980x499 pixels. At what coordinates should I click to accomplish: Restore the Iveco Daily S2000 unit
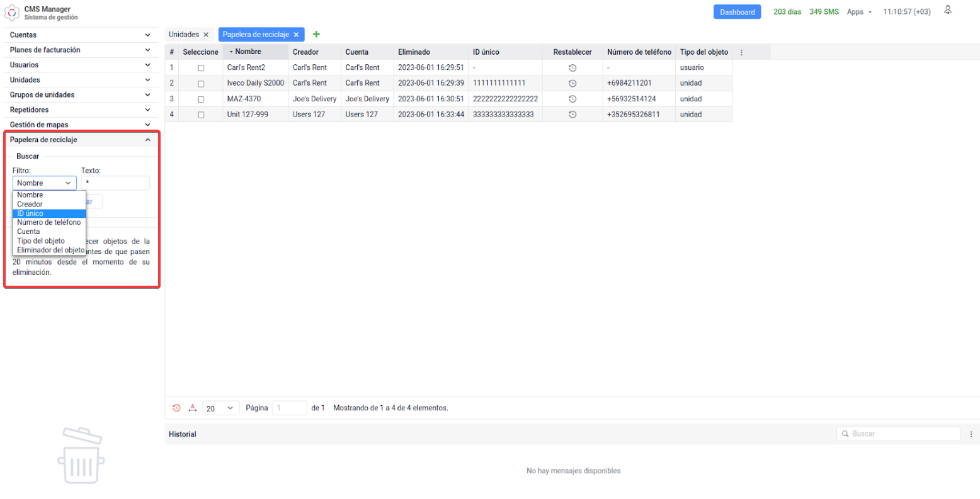click(572, 83)
